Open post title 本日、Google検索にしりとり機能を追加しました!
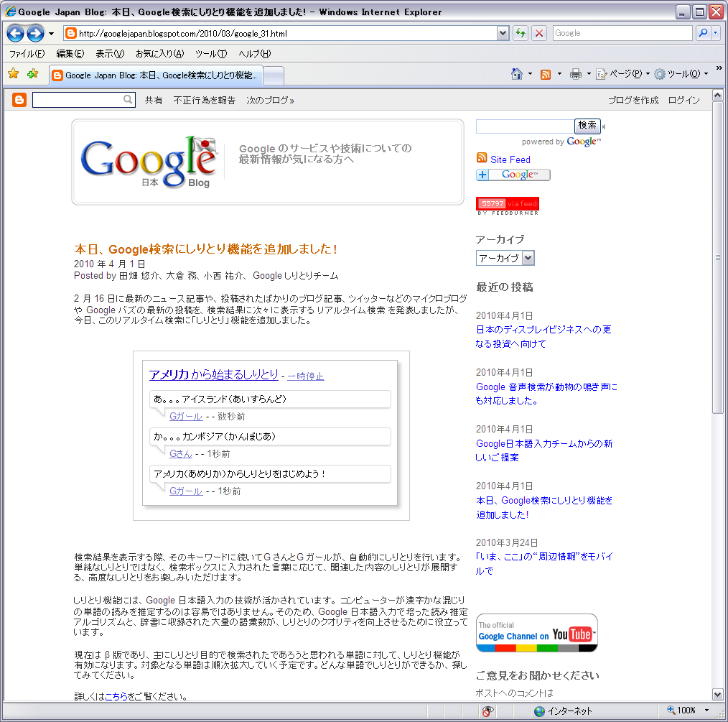728x722 pixels. click(x=205, y=249)
